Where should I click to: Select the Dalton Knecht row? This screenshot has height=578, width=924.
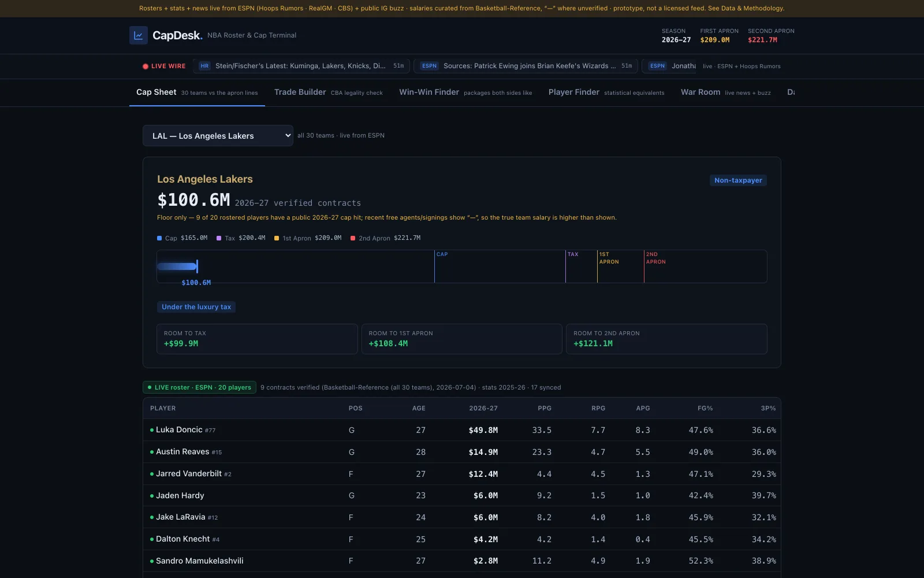point(462,539)
